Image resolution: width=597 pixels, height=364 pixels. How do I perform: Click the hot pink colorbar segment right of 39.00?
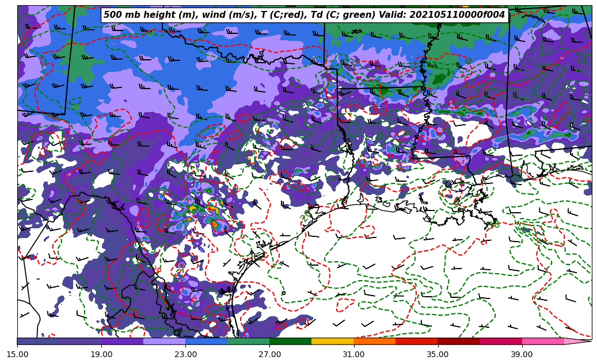coord(543,341)
